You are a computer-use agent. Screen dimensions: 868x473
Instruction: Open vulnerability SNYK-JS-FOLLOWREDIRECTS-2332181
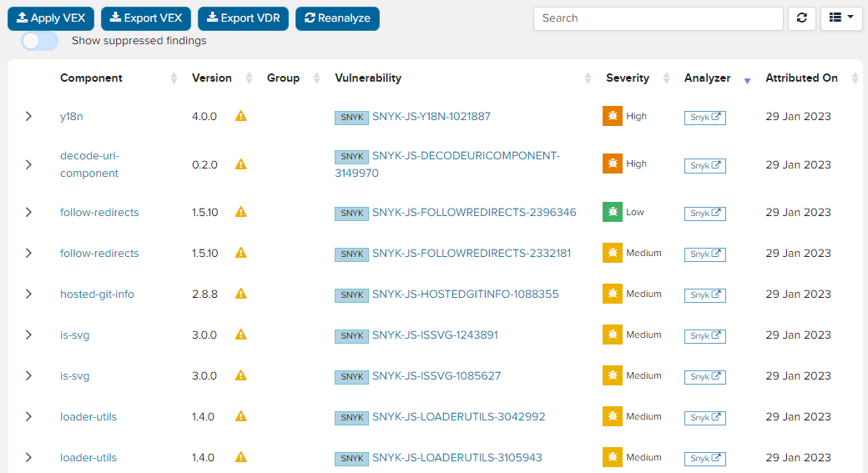click(x=471, y=254)
